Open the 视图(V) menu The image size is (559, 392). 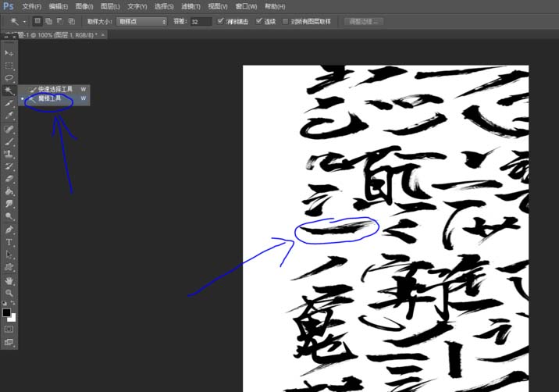(218, 6)
